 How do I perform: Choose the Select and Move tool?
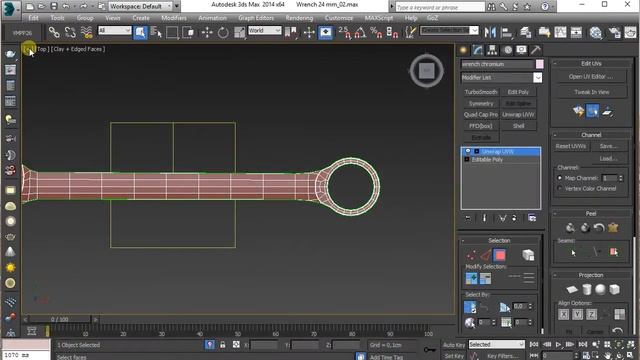[x=207, y=32]
